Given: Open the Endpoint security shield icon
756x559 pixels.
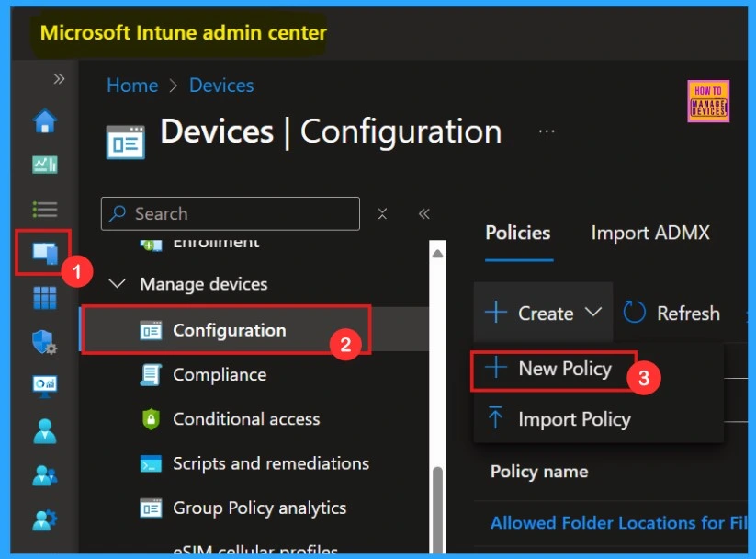Looking at the screenshot, I should (x=45, y=342).
